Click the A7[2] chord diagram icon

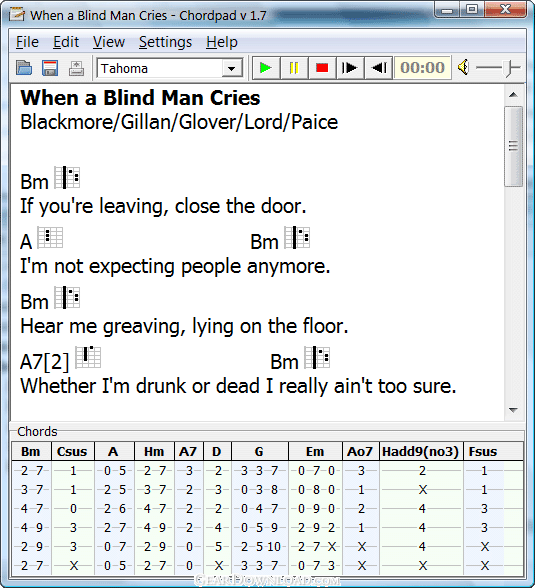point(88,357)
